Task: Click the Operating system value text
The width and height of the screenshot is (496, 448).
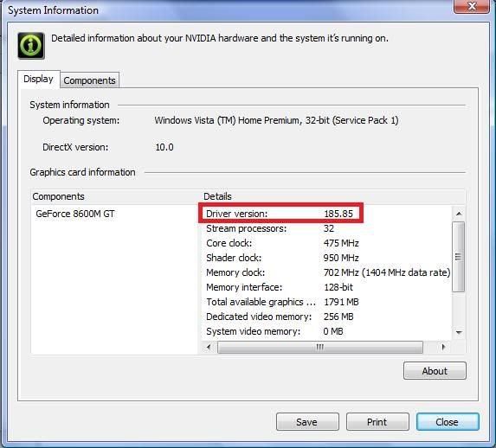Action: (x=276, y=120)
